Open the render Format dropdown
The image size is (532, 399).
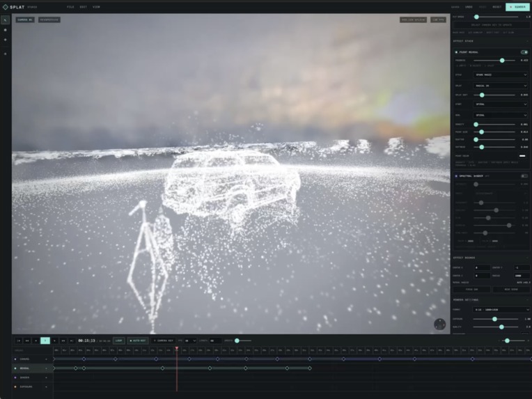pos(501,309)
